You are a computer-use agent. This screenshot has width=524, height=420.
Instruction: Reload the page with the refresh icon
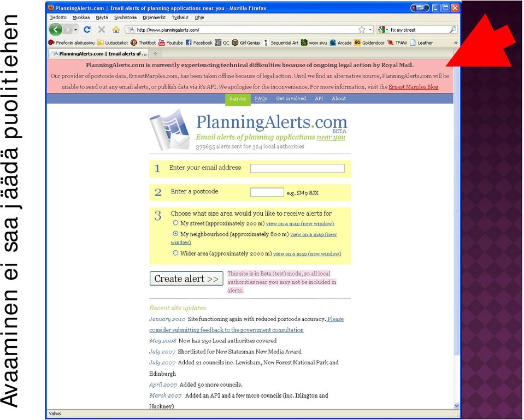click(x=87, y=29)
